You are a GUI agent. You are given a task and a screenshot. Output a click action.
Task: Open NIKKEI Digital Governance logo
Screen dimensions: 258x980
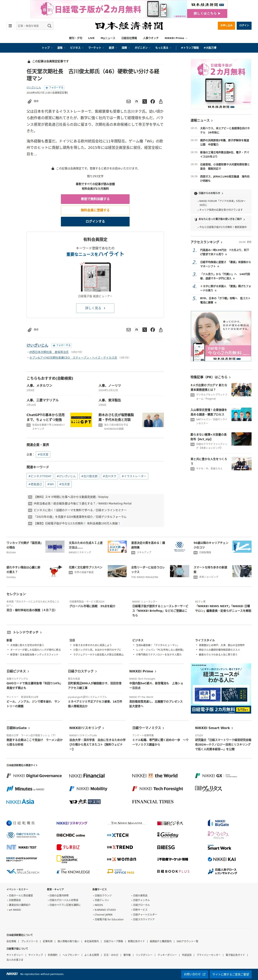point(34,776)
